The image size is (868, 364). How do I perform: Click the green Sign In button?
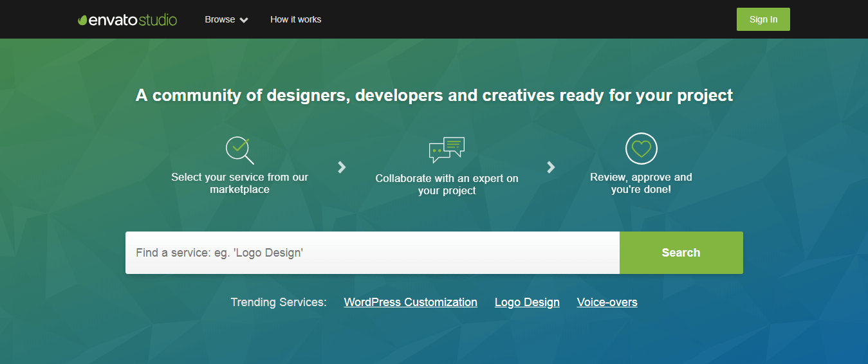point(763,19)
